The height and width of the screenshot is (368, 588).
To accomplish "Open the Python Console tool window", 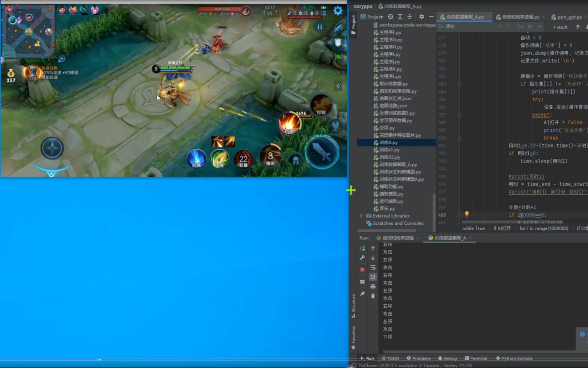I will pos(514,358).
